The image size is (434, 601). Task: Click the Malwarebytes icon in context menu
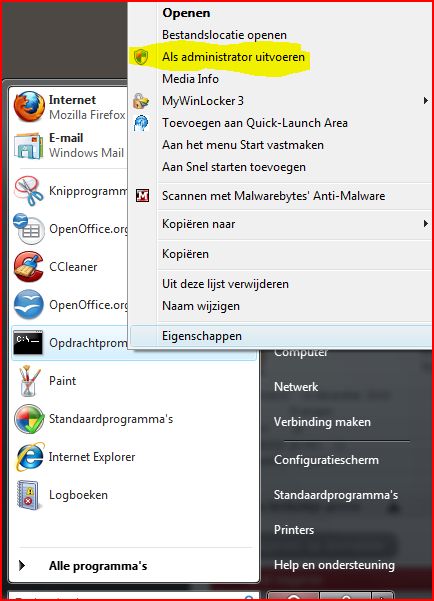(x=142, y=196)
